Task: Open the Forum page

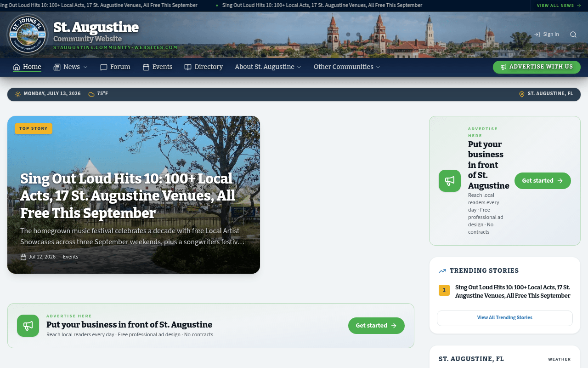Action: [115, 67]
